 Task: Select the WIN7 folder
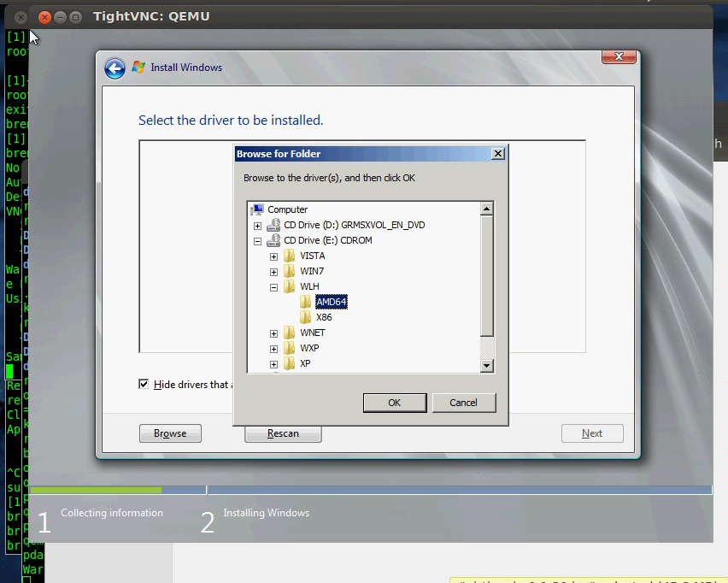[x=312, y=271]
